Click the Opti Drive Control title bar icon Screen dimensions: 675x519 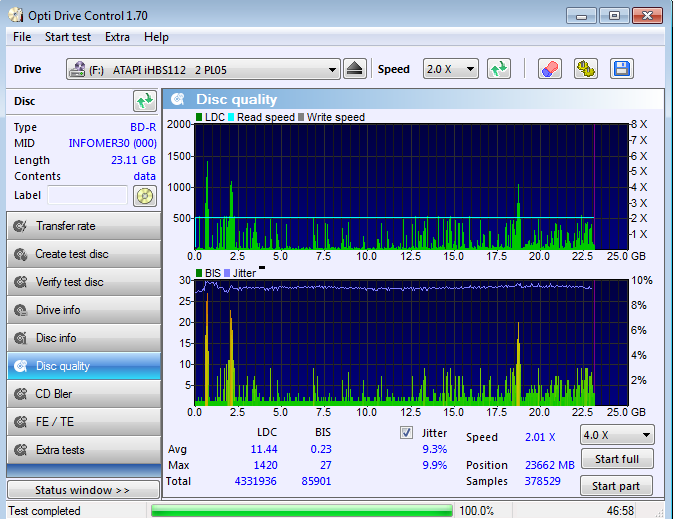[16, 15]
